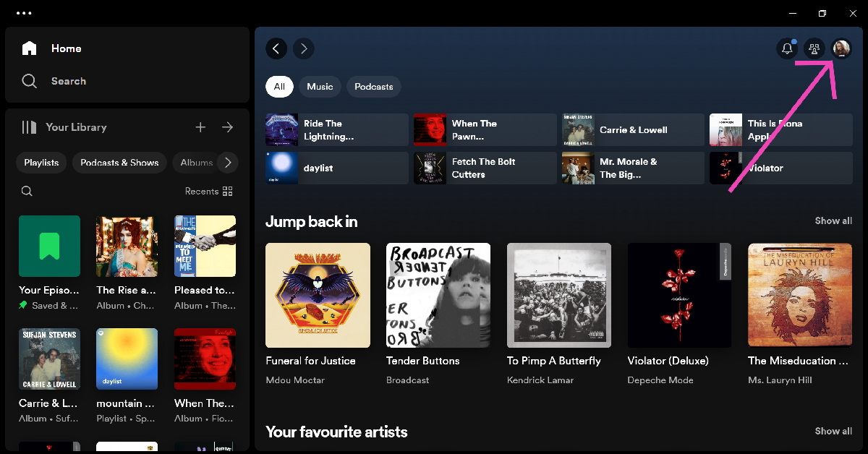Image resolution: width=868 pixels, height=454 pixels.
Task: Open Carrie & Lowell shortcut tile
Action: click(x=633, y=130)
